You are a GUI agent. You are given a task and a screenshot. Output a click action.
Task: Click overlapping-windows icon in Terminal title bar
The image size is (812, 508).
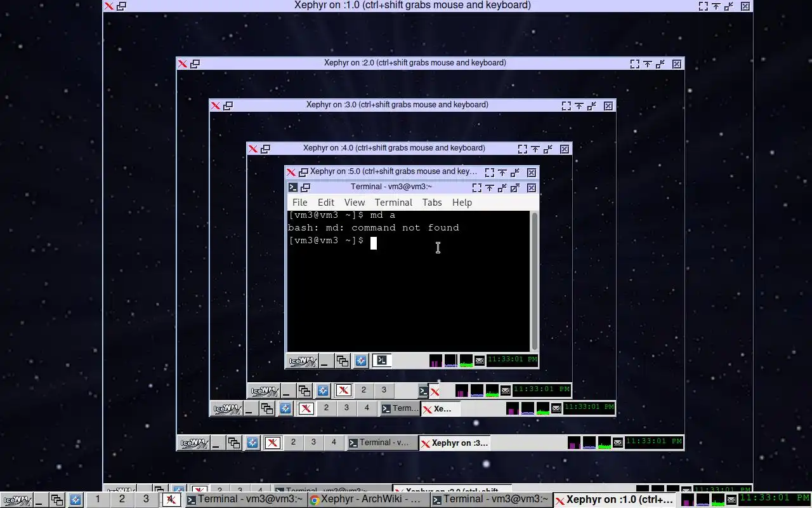305,187
